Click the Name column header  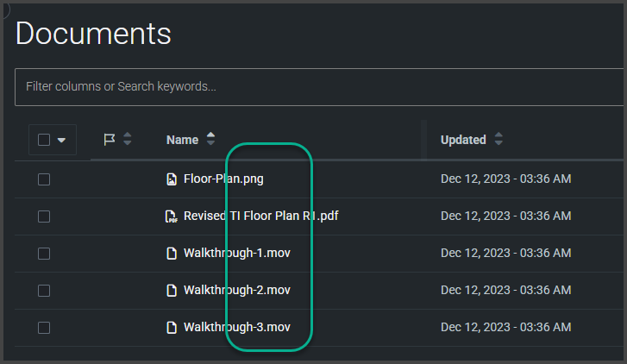[182, 140]
